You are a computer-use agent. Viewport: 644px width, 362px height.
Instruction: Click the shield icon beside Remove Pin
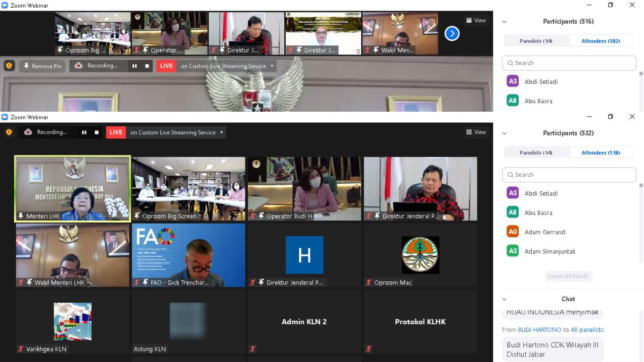point(9,66)
